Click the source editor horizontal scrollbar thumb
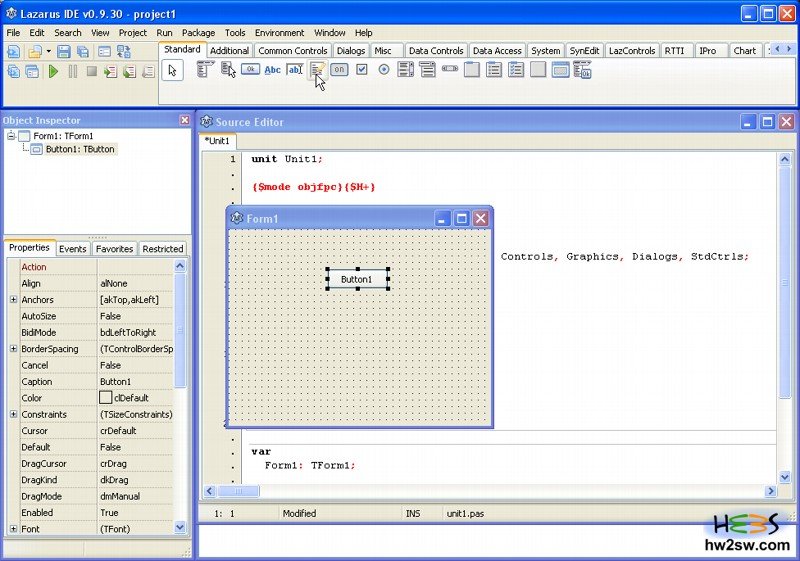 click(x=238, y=491)
